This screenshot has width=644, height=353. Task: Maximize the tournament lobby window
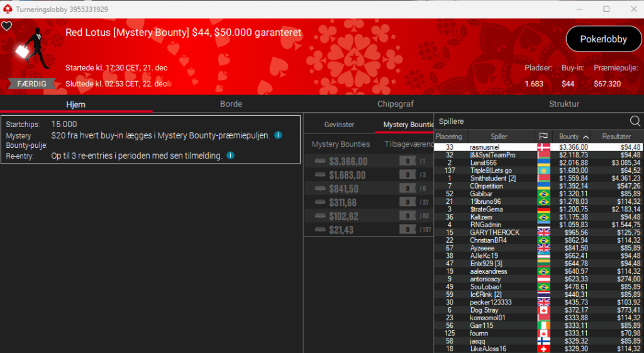tap(606, 9)
